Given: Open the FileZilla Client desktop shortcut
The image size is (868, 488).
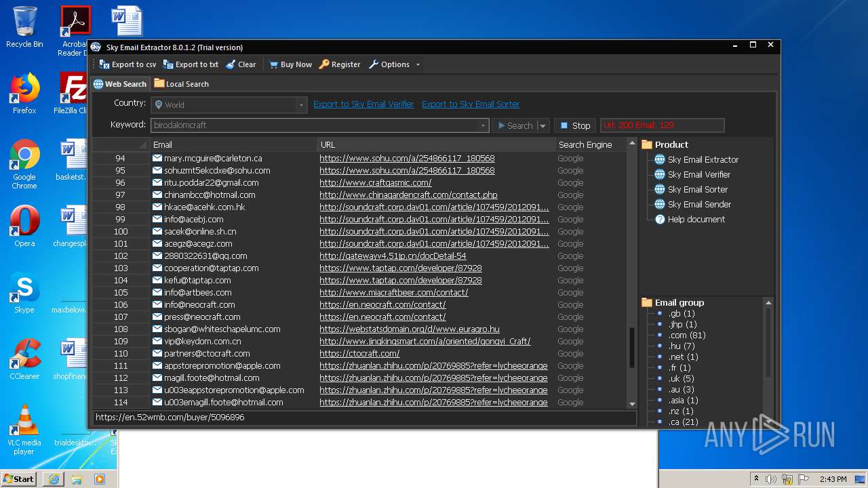Looking at the screenshot, I should (x=71, y=94).
